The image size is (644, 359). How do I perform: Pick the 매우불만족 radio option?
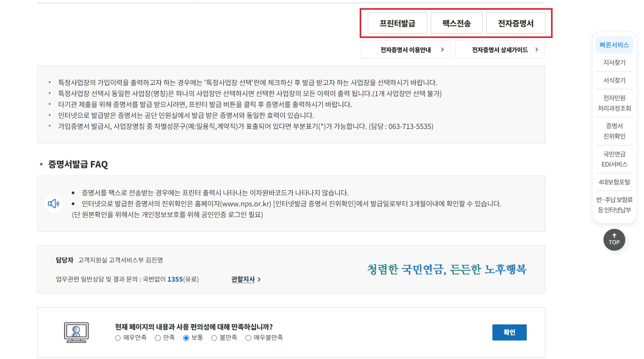(248, 338)
